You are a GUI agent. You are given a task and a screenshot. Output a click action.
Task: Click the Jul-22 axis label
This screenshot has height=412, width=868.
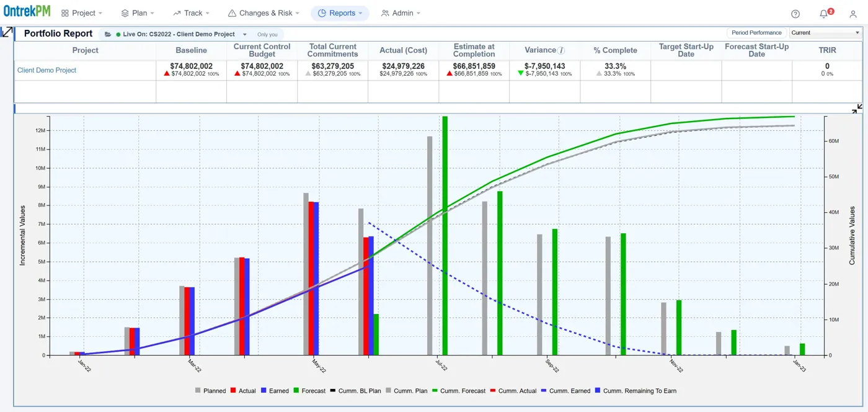(441, 365)
